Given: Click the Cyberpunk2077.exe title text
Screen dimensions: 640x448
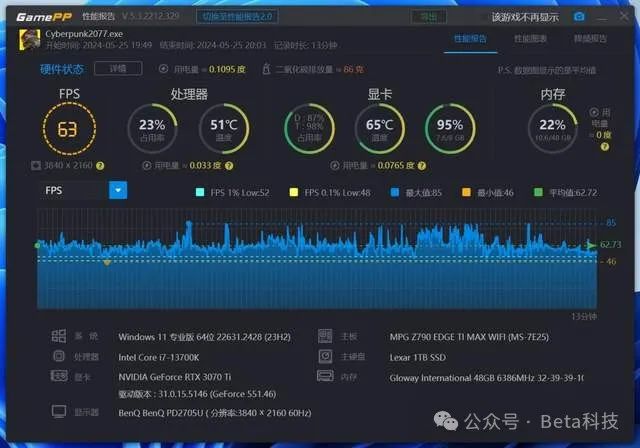Looking at the screenshot, I should point(84,34).
